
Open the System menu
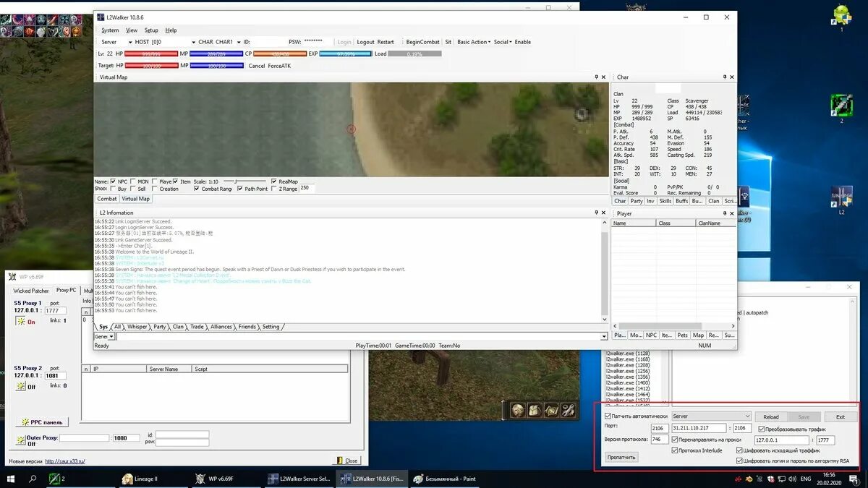[110, 30]
